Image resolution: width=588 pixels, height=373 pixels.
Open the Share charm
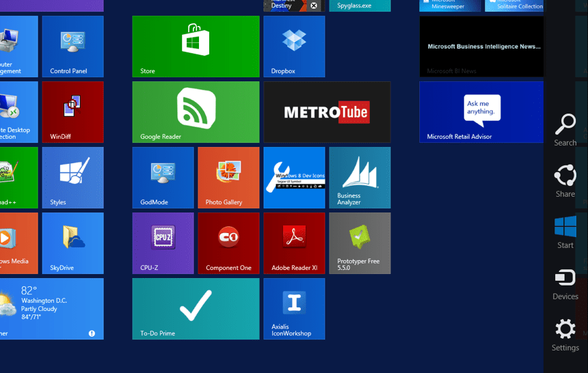565,181
